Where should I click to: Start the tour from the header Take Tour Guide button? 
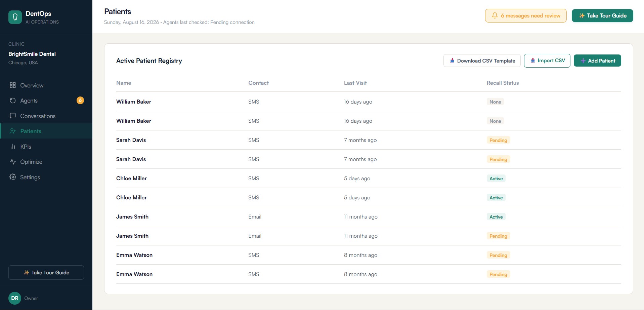[602, 16]
